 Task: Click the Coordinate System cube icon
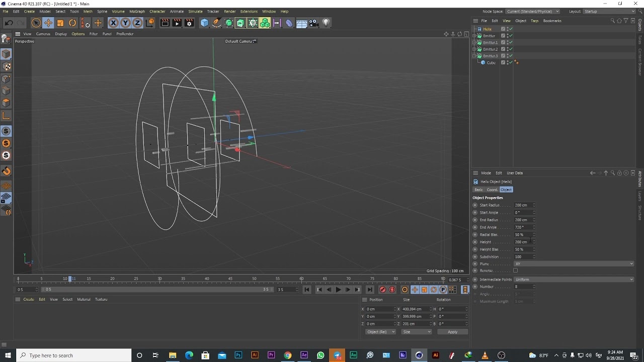[x=149, y=23]
